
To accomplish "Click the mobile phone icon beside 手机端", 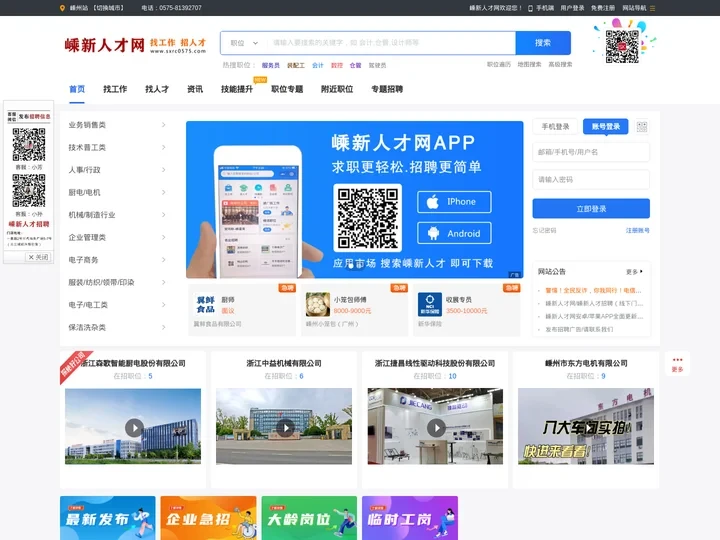I will [530, 8].
